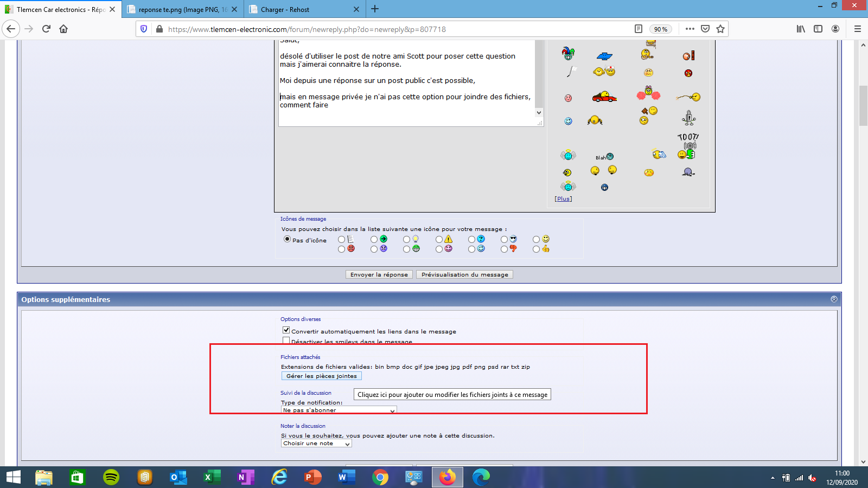Launch Excel from the taskbar

[212, 477]
